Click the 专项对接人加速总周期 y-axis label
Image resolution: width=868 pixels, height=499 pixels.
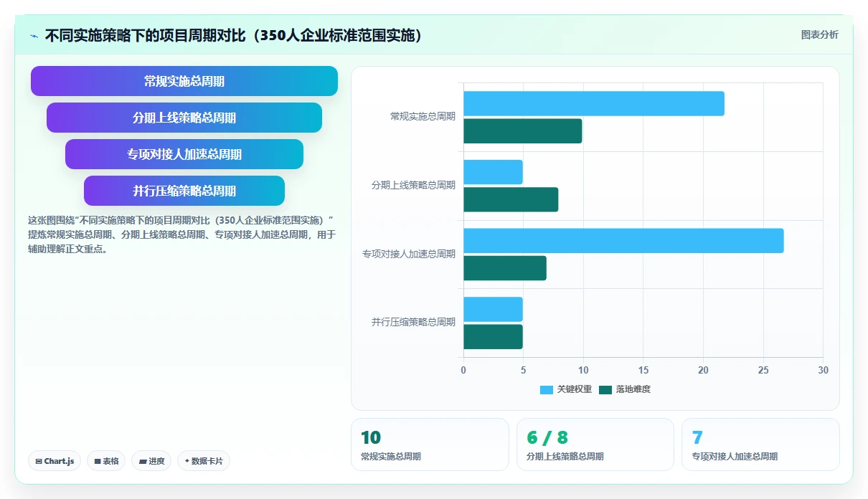(x=409, y=254)
